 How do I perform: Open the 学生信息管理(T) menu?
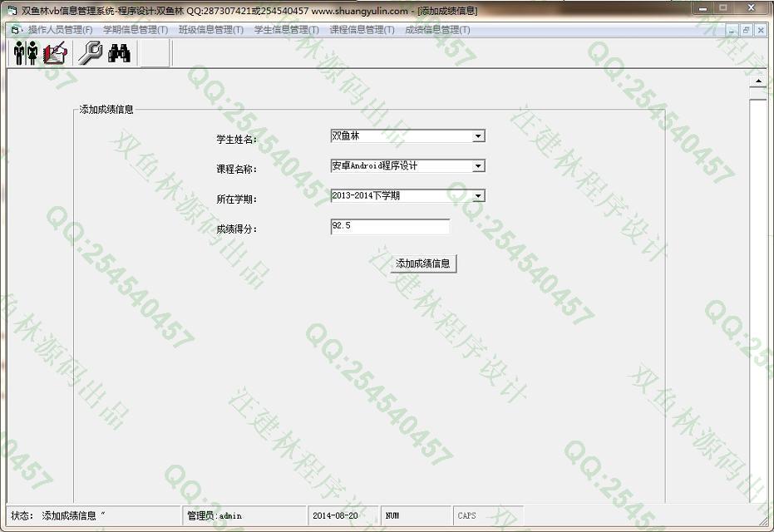(x=287, y=30)
